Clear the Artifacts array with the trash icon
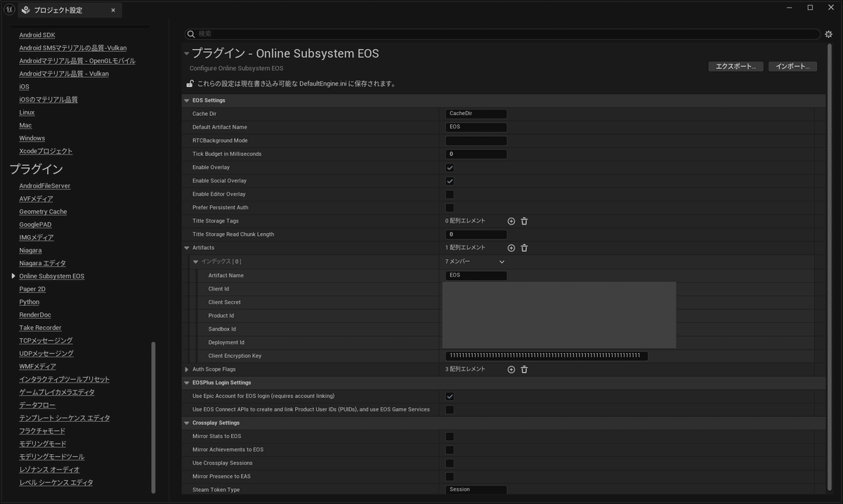This screenshot has height=504, width=843. tap(524, 247)
